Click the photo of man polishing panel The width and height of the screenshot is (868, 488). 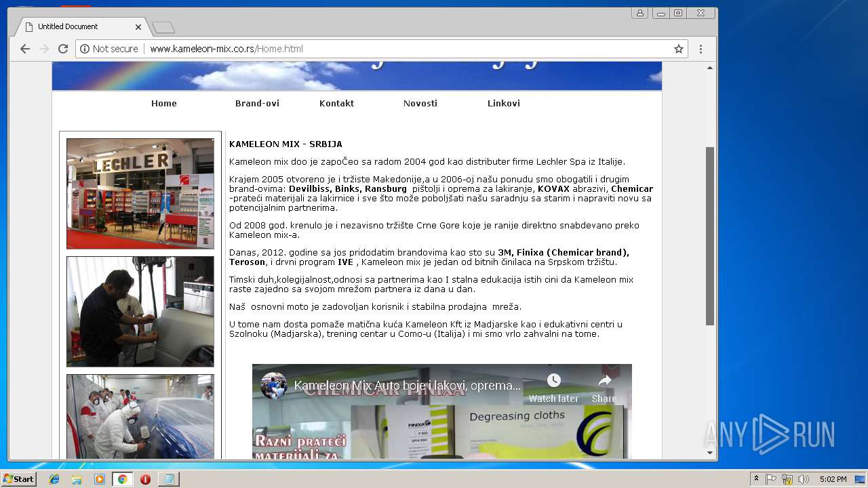point(140,312)
